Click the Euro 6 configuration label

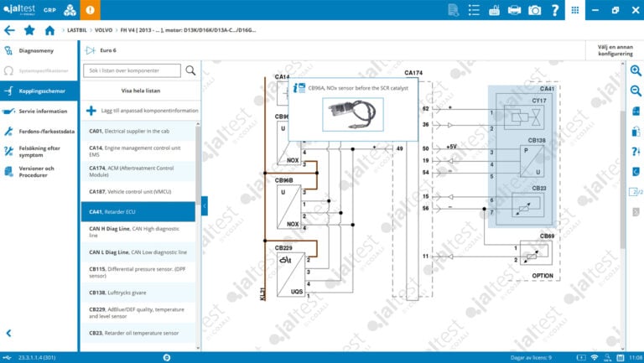tap(108, 50)
